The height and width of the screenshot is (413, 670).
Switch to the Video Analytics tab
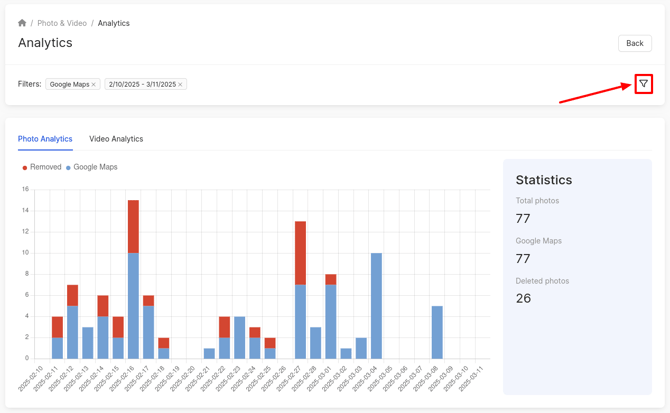tap(116, 139)
